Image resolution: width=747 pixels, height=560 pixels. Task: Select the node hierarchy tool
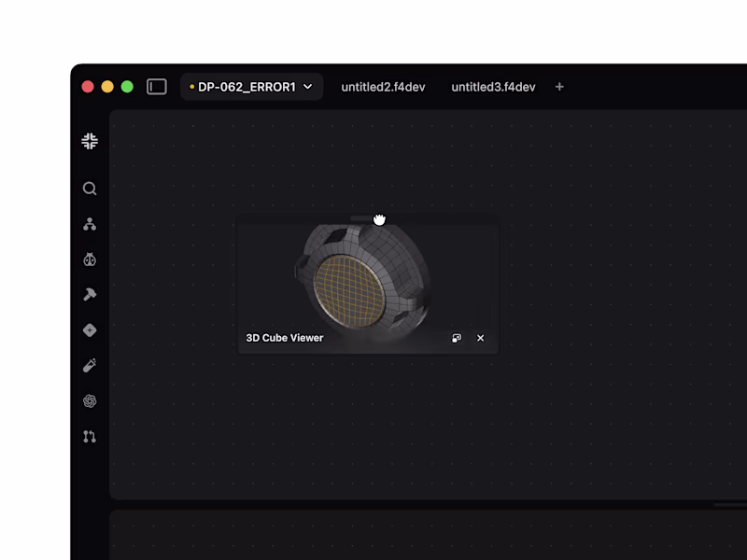(x=90, y=223)
